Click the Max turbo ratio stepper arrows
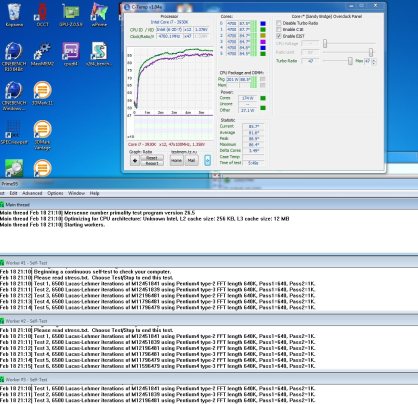Screen dimensions: 418x404 [x=374, y=61]
